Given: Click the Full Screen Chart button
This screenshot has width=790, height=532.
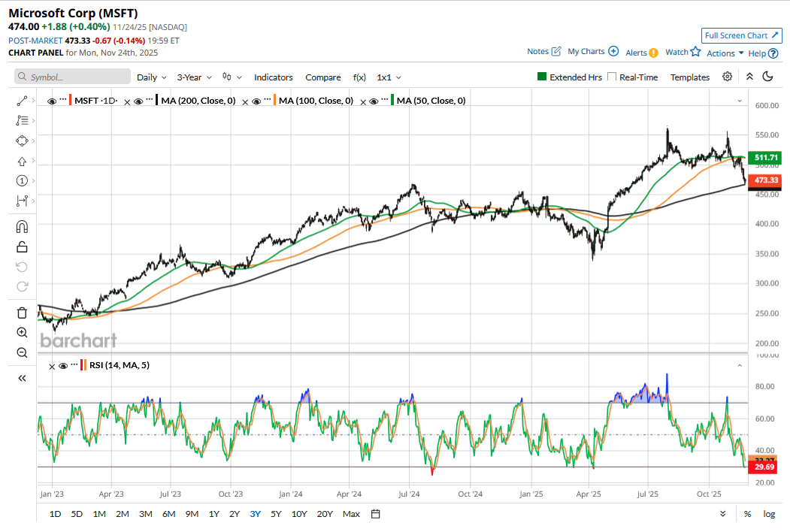Looking at the screenshot, I should point(741,35).
